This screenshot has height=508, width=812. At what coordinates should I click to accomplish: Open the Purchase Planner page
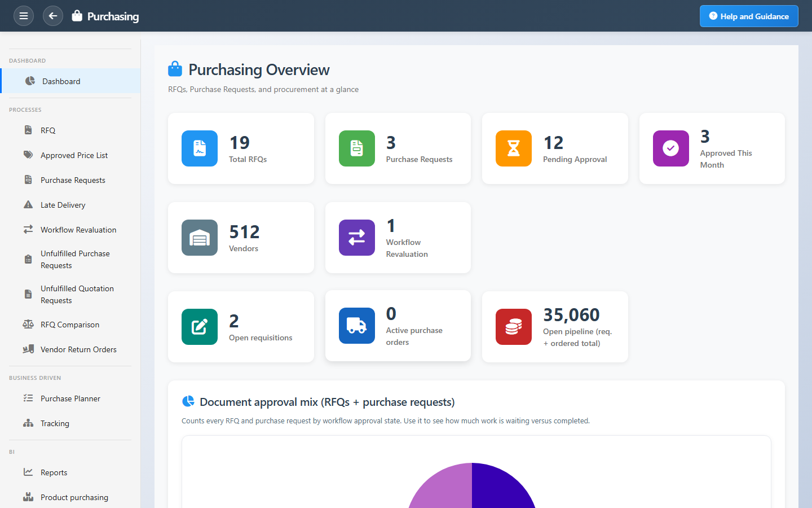[x=70, y=398]
